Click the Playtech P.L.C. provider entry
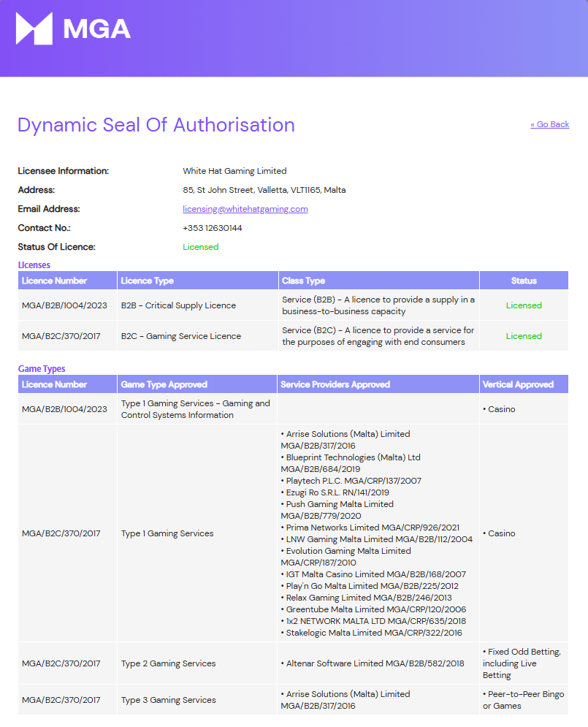The width and height of the screenshot is (588, 727). point(351,481)
